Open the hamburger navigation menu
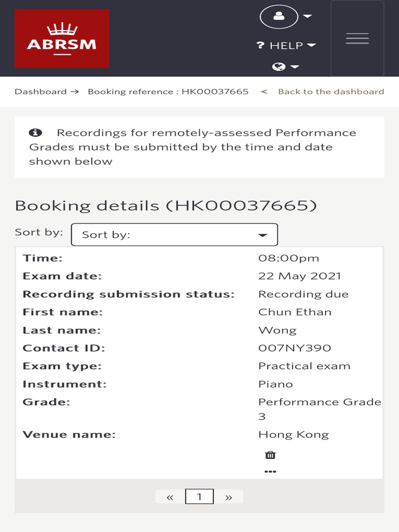399x532 pixels. pos(357,38)
